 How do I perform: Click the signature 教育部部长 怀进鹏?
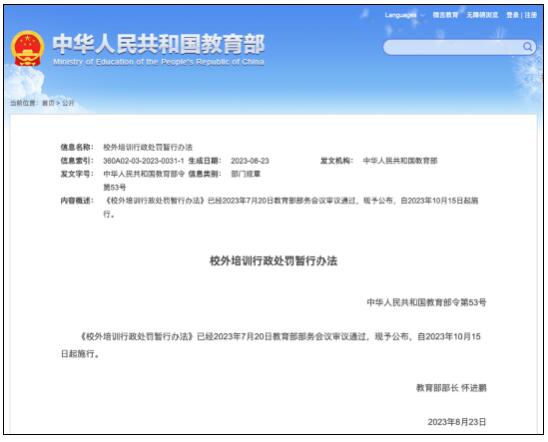coord(451,388)
